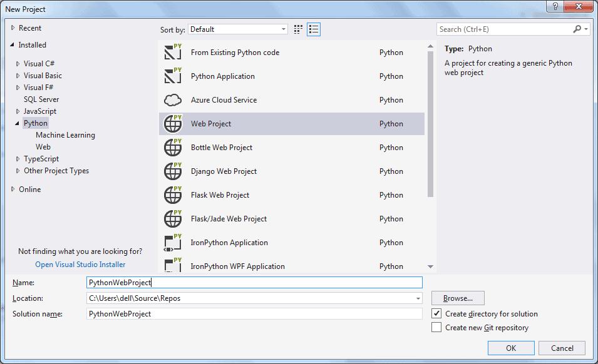This screenshot has width=598, height=364.
Task: Expand the Visual Basic node
Action: coord(18,76)
